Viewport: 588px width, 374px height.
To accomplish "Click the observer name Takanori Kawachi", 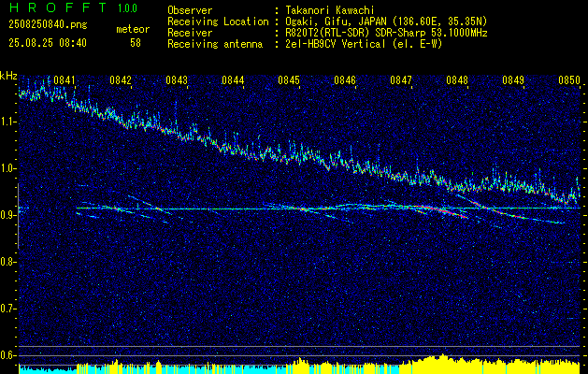I will tap(329, 10).
